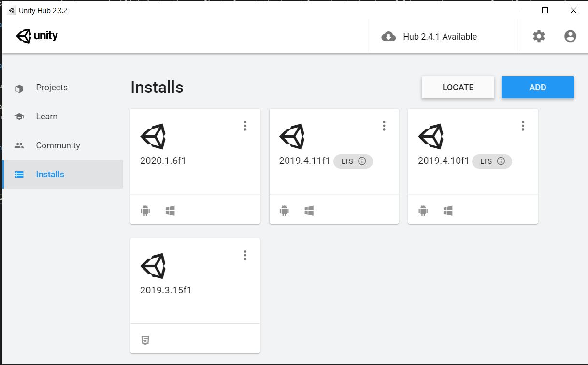Click Windows module icon on 2019.4.10f1
Screen dimensions: 588x365
pos(448,210)
